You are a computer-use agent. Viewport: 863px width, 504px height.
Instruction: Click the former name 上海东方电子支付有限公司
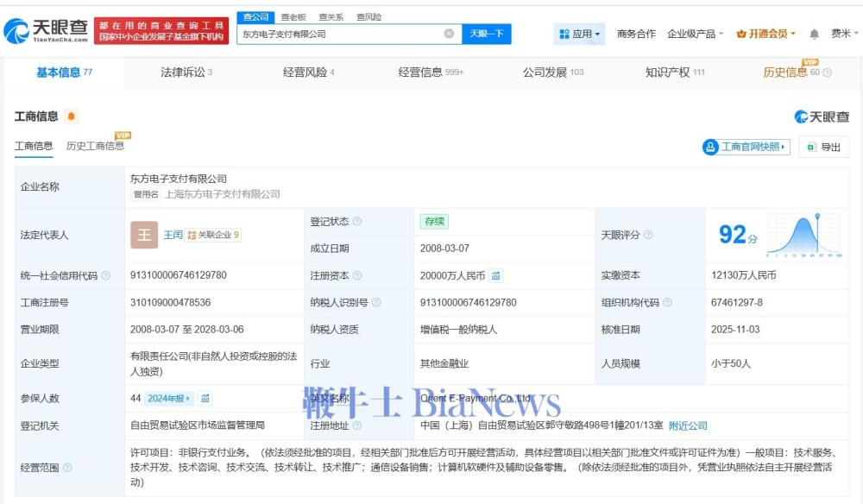pyautogui.click(x=223, y=193)
